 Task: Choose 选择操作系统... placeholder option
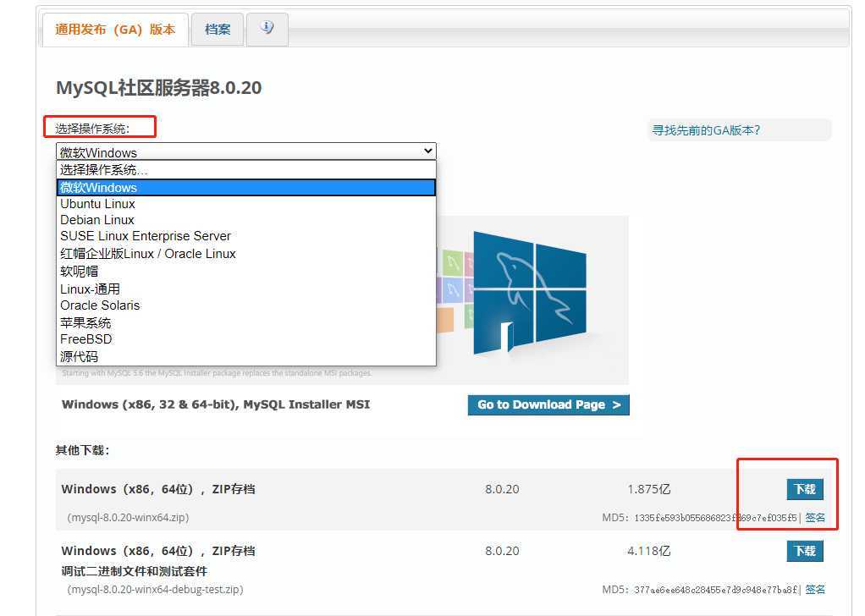(x=246, y=170)
